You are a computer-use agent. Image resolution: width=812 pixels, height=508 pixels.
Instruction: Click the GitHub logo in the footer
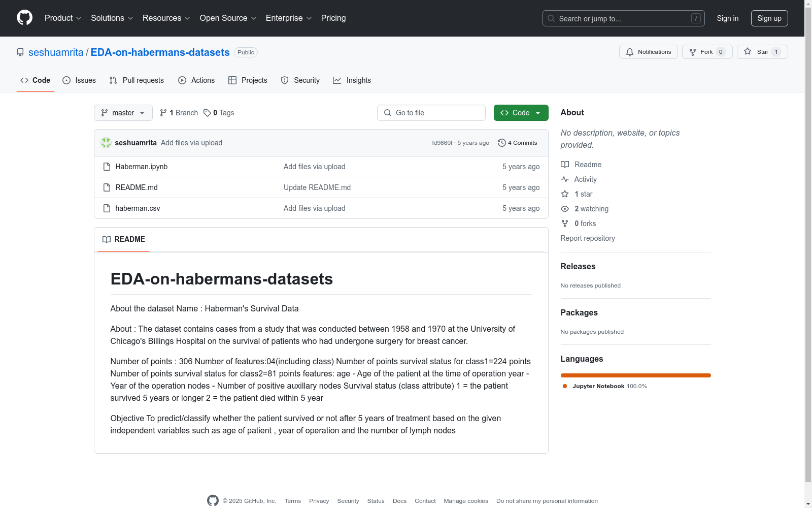[213, 500]
